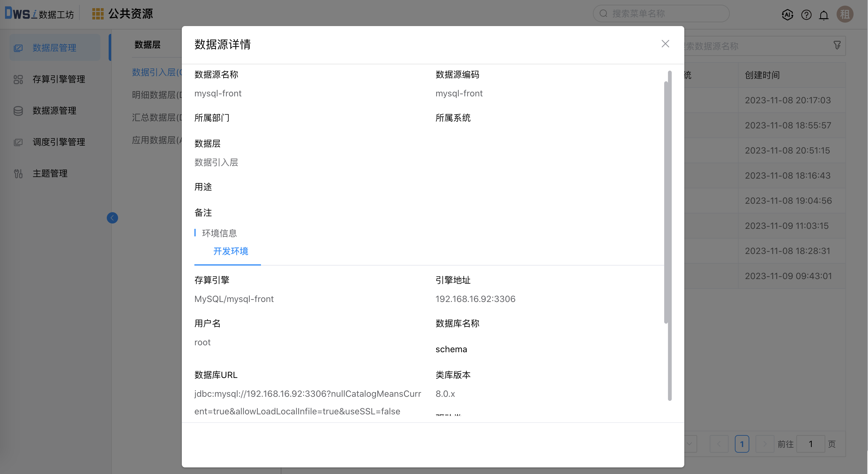Close the 数据源详情 dialog
The image size is (868, 474).
665,44
